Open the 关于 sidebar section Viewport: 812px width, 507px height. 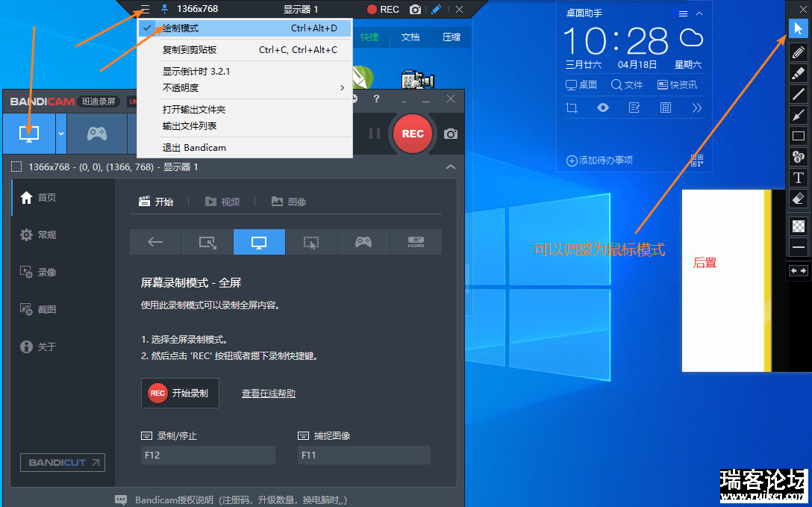(62, 346)
